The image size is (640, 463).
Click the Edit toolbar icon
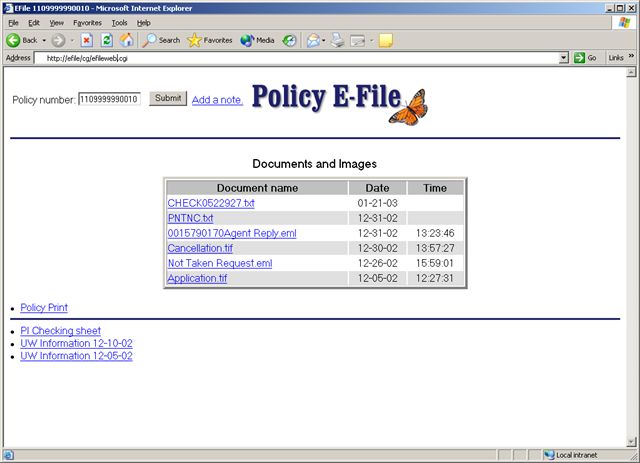point(358,40)
